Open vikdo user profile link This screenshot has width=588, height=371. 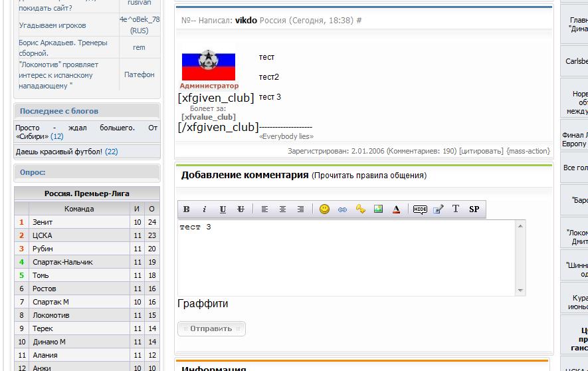246,21
